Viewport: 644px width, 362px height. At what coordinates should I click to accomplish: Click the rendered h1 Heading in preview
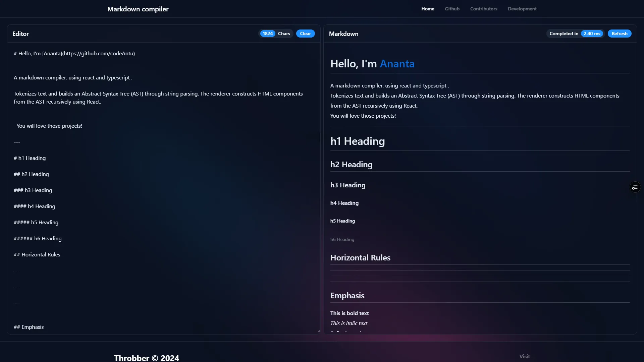coord(358,141)
